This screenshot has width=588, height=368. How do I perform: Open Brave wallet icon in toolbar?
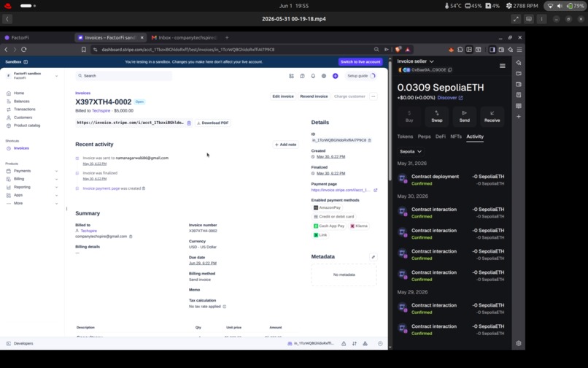(x=501, y=49)
